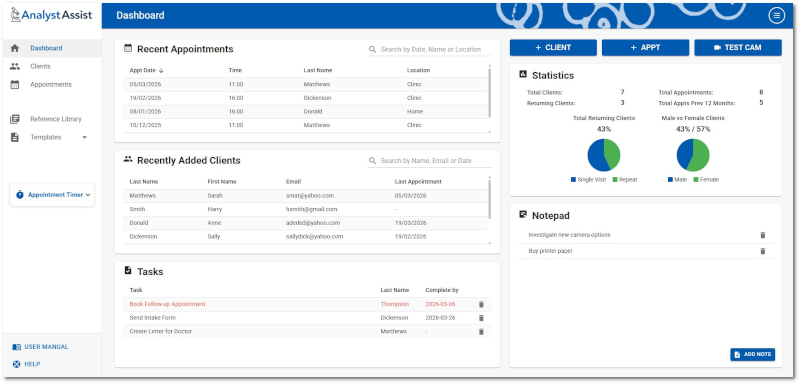Expand the Appointment Timer dropdown chevron

(88, 195)
